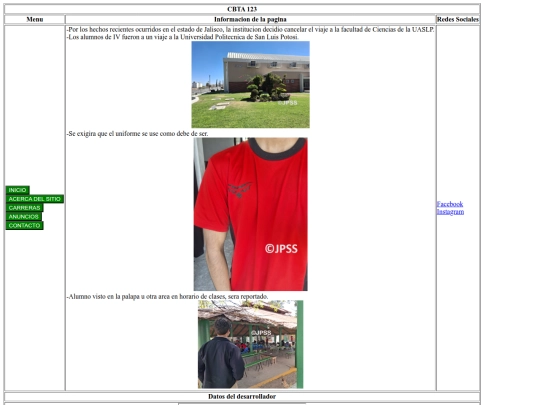
Task: Select the uniform requirement notice
Action: [x=137, y=134]
